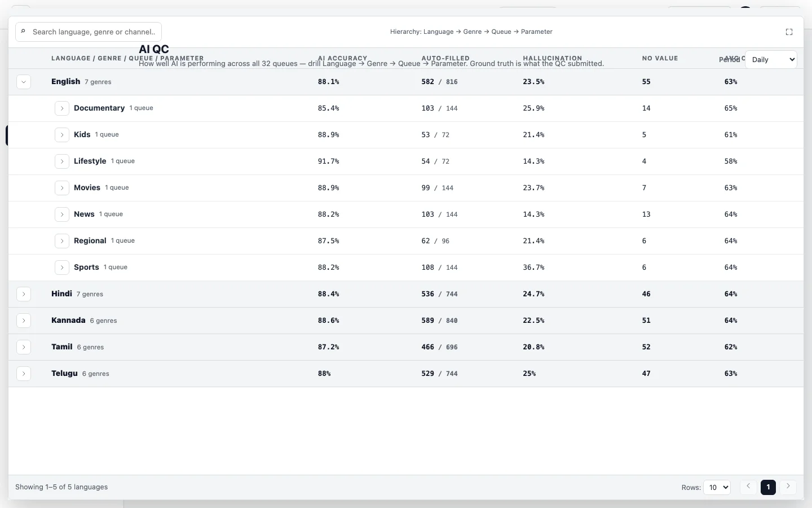Screen dimensions: 812x508
Task: Expand the Telugu language row
Action: tap(24, 374)
